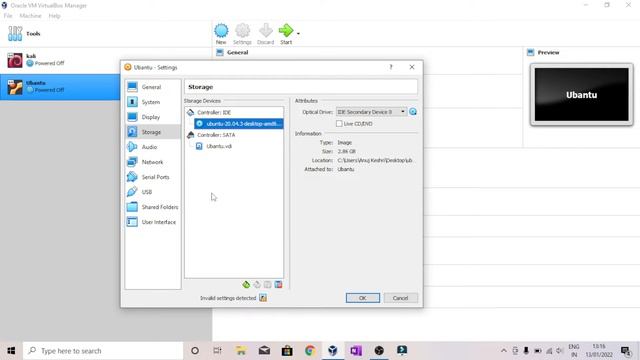The height and width of the screenshot is (360, 640).
Task: Open the terminal-style app icon on taskbar
Action: [402, 351]
